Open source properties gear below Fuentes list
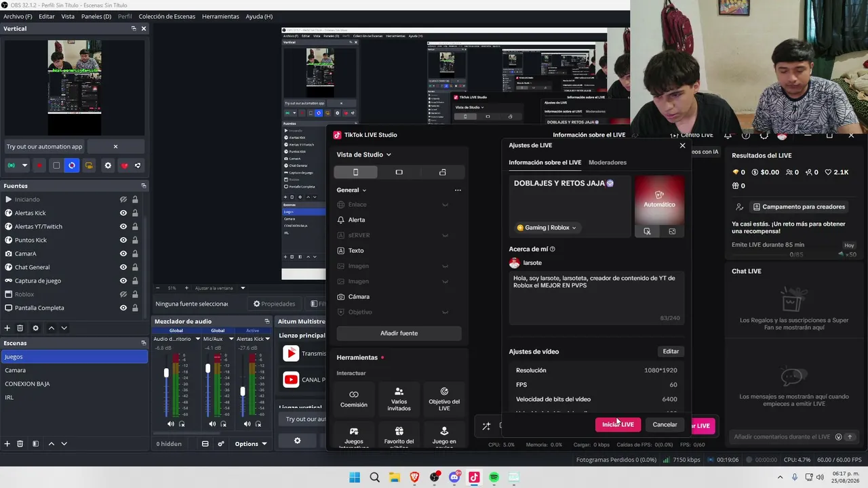 (35, 328)
